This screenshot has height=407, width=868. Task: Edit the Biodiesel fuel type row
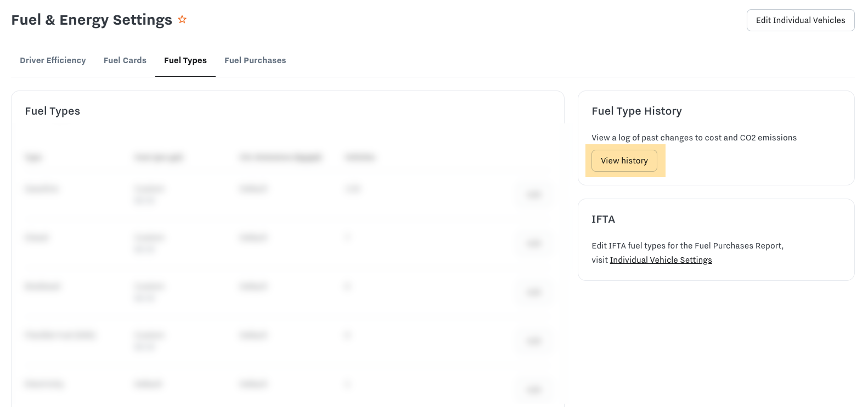click(x=533, y=292)
